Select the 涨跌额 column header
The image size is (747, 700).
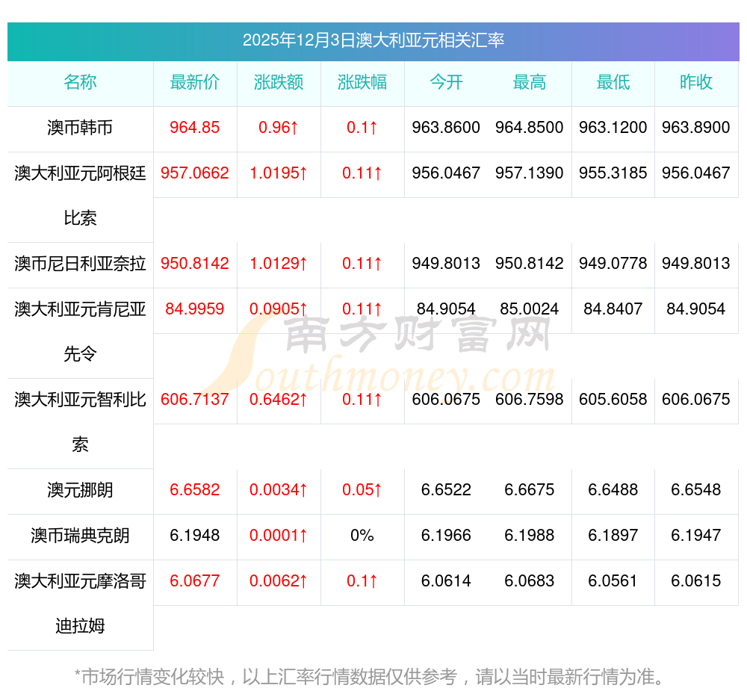(279, 83)
